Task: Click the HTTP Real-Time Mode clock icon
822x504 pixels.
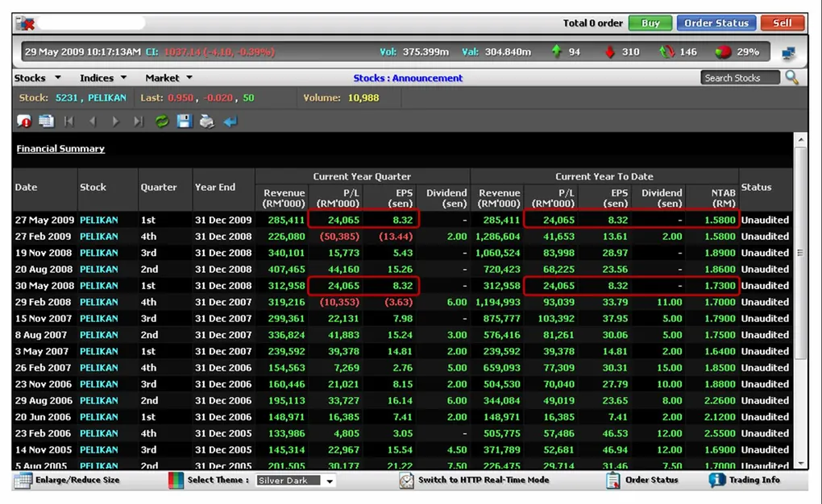Action: (x=406, y=481)
